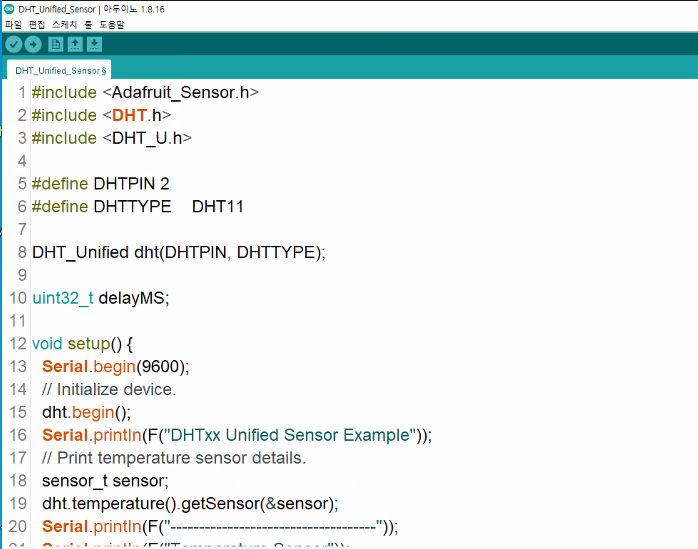Click '// Print temperature sensor details.' comment
Viewport: 698px width, 549px height.
point(174,458)
